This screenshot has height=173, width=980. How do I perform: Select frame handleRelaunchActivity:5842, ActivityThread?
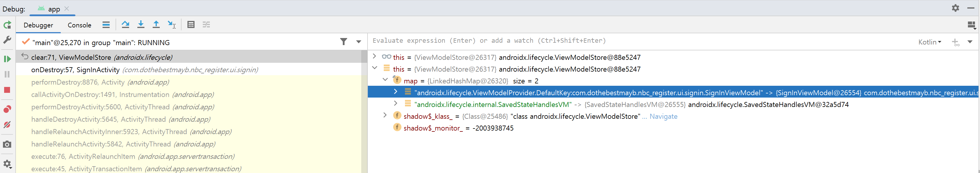tap(189, 144)
